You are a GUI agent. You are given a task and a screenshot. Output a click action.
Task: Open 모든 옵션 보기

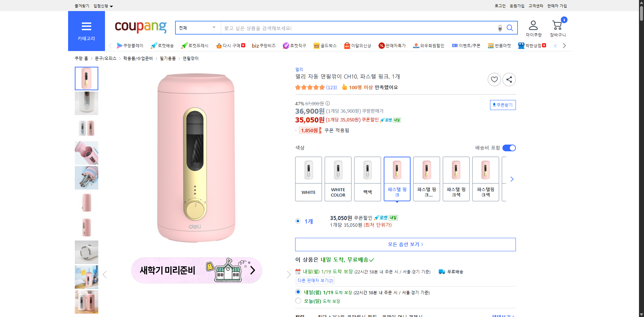coord(405,244)
